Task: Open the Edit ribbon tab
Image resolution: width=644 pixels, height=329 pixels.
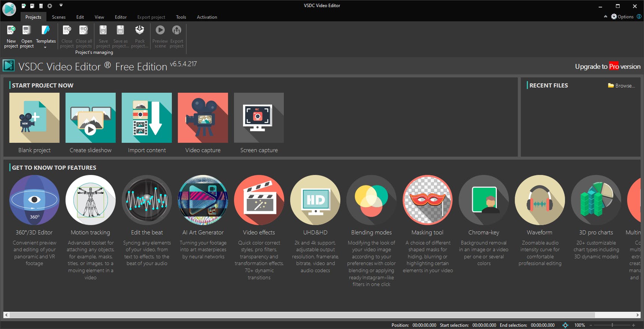Action: pos(80,17)
